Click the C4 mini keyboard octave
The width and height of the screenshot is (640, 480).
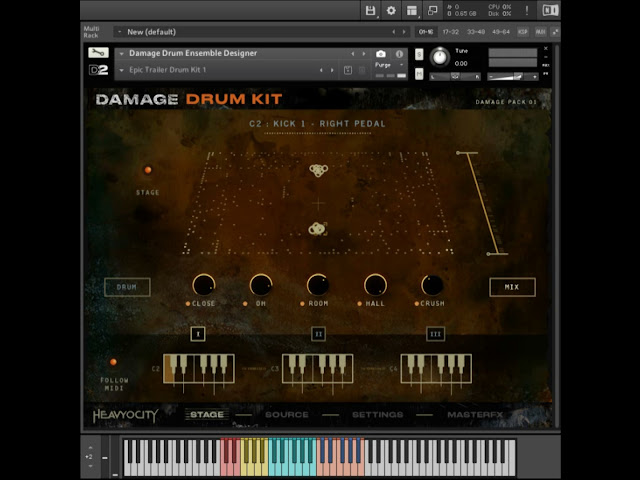click(x=436, y=369)
